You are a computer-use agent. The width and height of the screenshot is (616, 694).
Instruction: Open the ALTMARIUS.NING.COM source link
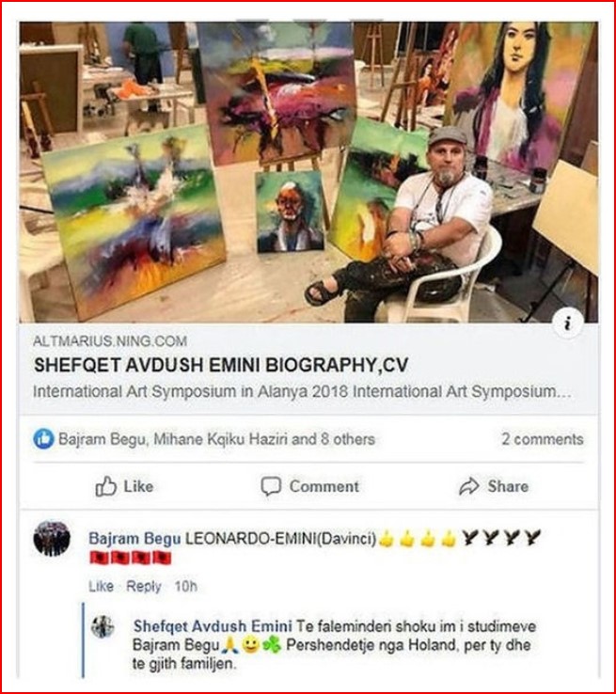(x=110, y=341)
